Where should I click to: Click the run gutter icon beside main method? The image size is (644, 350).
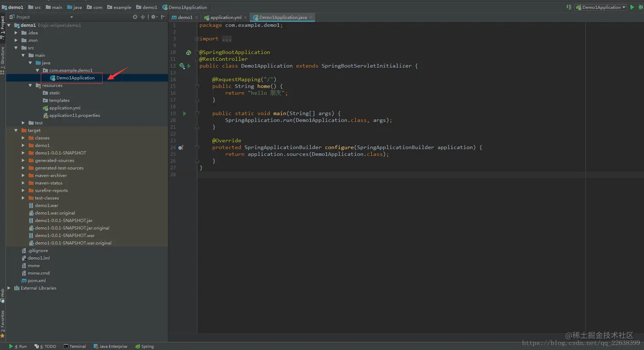coord(184,113)
